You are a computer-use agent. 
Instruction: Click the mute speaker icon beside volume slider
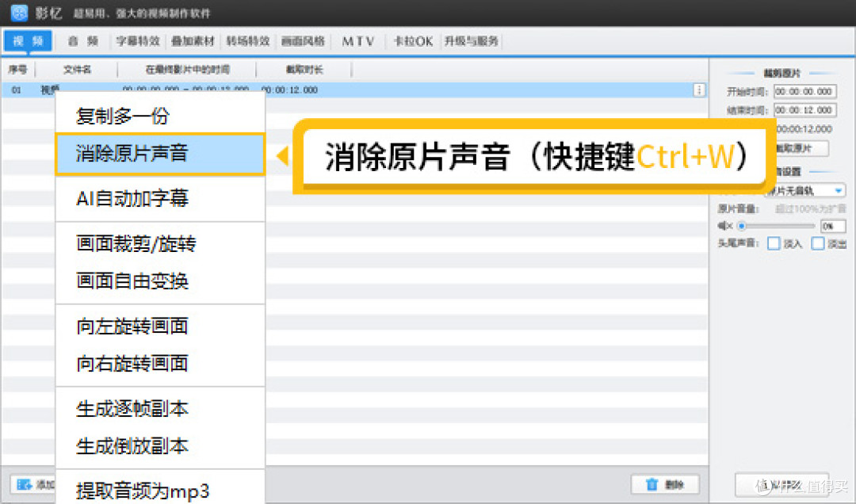pyautogui.click(x=725, y=226)
